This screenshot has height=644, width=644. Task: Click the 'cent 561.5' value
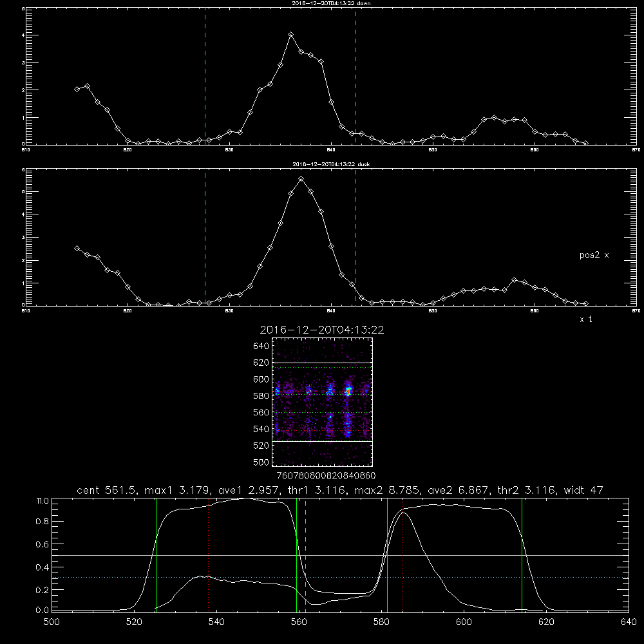pyautogui.click(x=106, y=490)
